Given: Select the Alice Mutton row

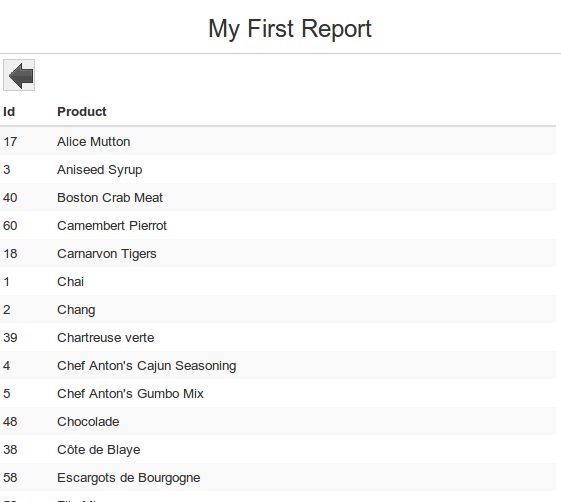Looking at the screenshot, I should (278, 141).
